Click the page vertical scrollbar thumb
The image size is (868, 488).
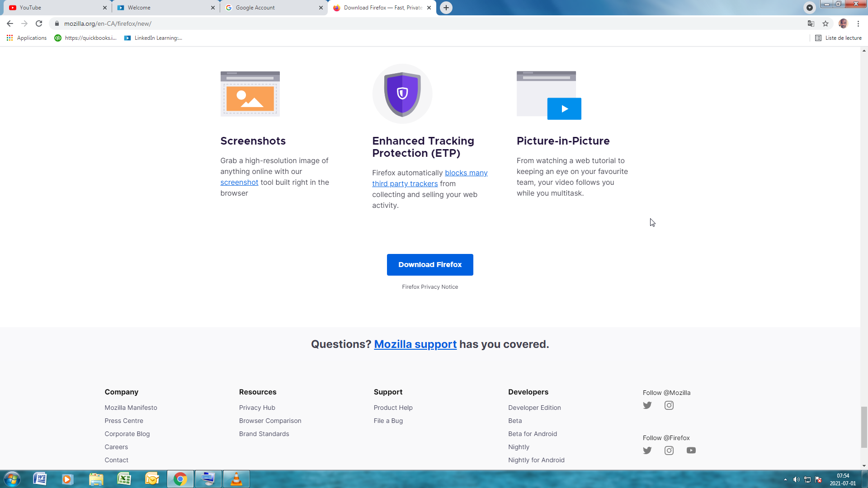pyautogui.click(x=864, y=427)
